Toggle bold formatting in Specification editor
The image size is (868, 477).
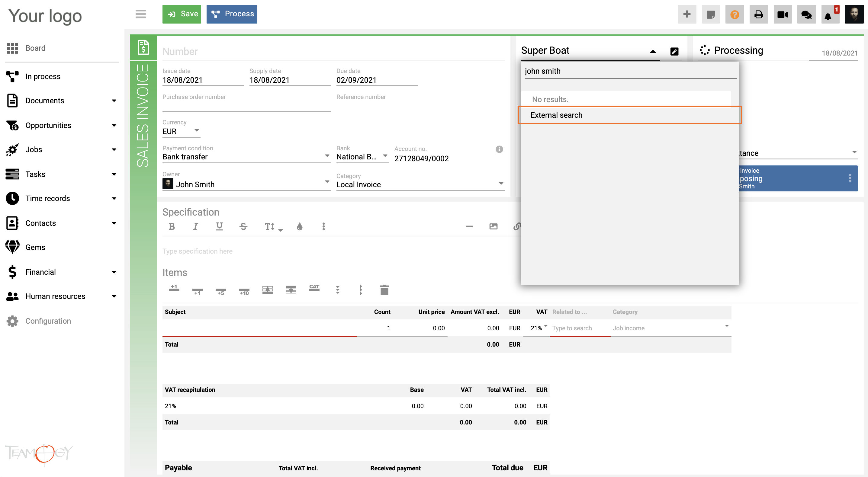tap(172, 226)
